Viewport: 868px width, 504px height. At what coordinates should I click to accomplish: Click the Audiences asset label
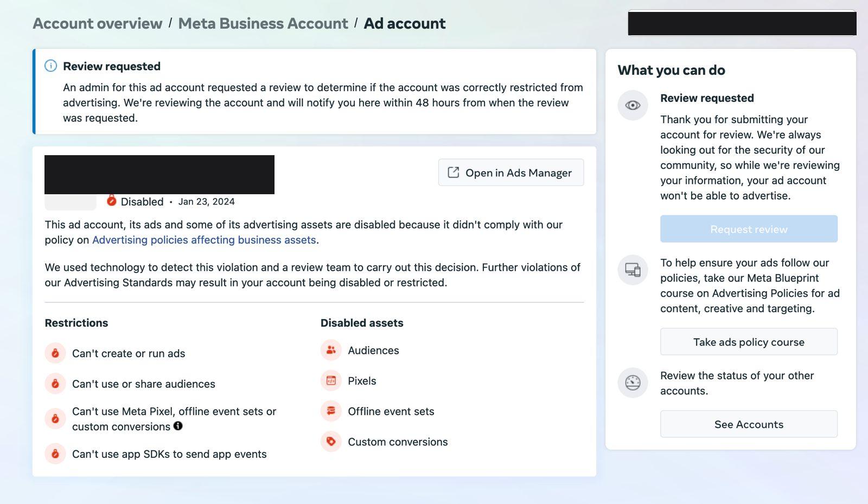[x=373, y=350]
